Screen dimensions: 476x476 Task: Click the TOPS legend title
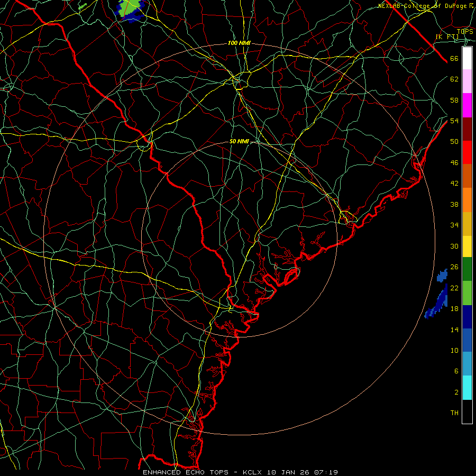click(x=465, y=32)
